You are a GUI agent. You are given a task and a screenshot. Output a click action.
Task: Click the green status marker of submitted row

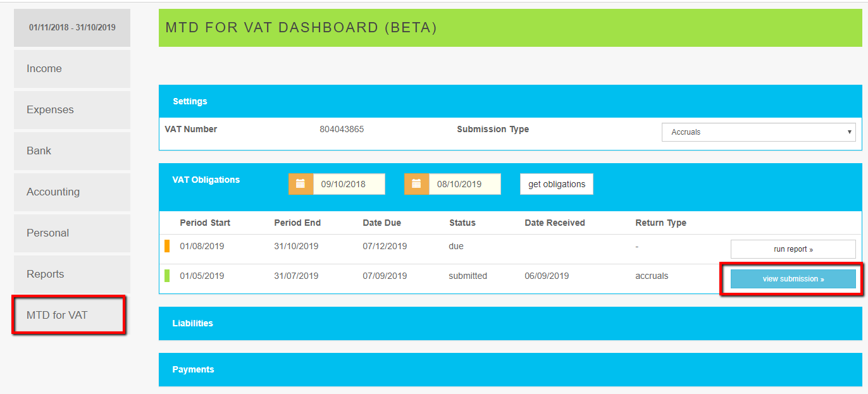coord(167,276)
